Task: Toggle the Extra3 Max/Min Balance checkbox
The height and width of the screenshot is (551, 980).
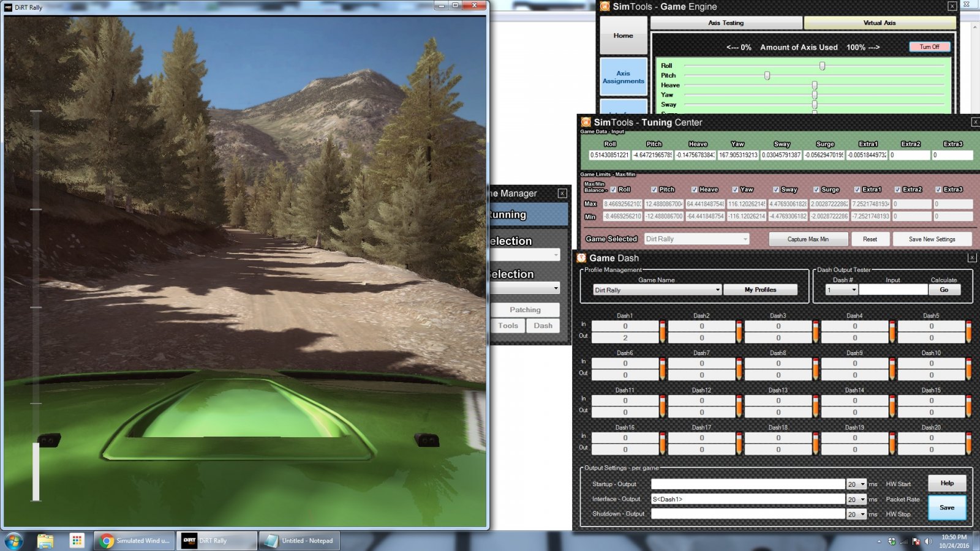Action: pyautogui.click(x=938, y=190)
